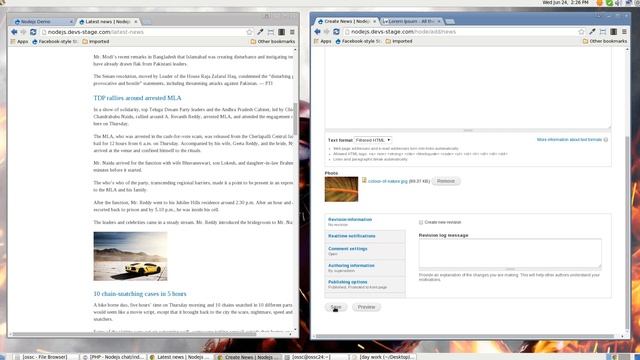Image resolution: width=640 pixels, height=360 pixels.
Task: Switch to the terminal window in the taskbar
Action: [x=317, y=357]
